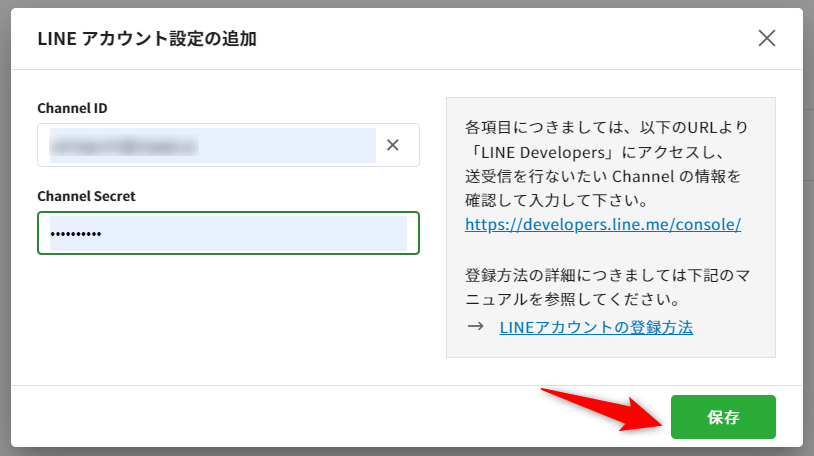Open the developers.line.me console link
The image size is (814, 456).
pos(602,224)
